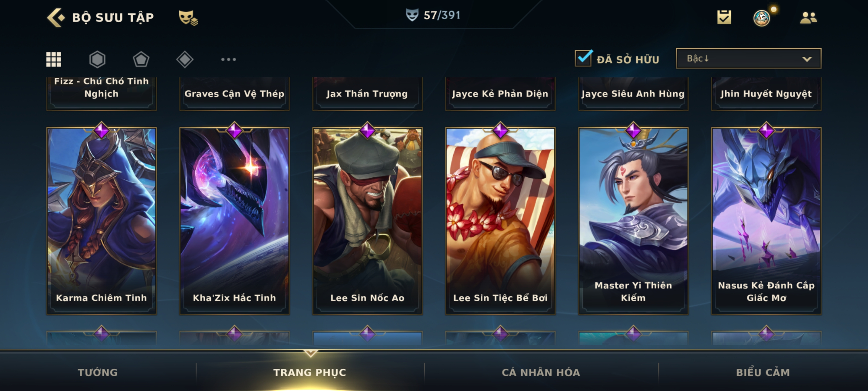Open the masks and coins skin shop icon

point(188,18)
